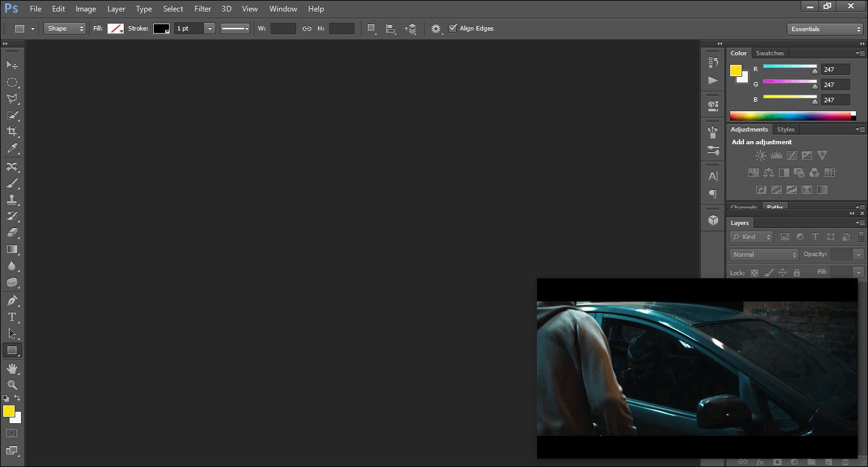Screen dimensions: 868x467
Task: Toggle layer filtering on/off switch
Action: 861,236
